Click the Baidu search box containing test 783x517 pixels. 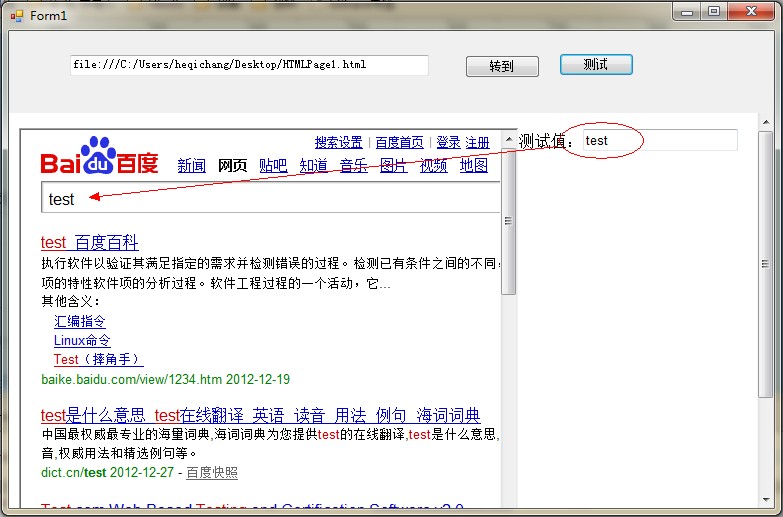(271, 198)
